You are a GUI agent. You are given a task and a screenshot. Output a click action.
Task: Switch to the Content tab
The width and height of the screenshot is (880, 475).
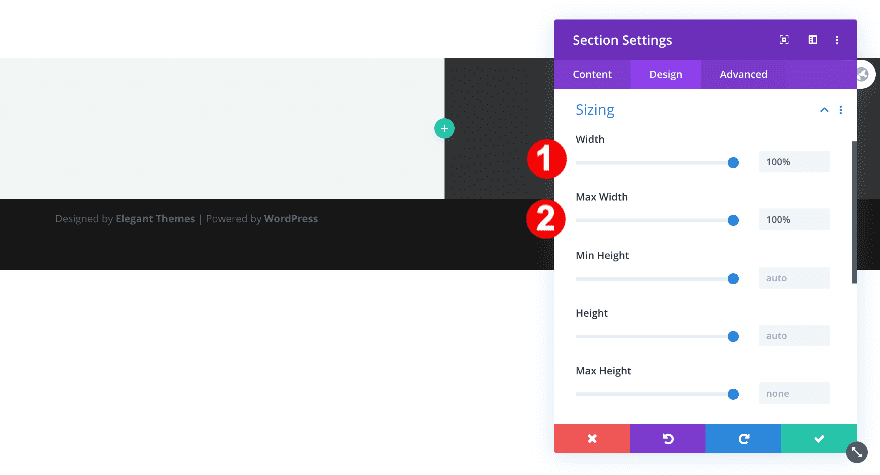[x=592, y=74]
